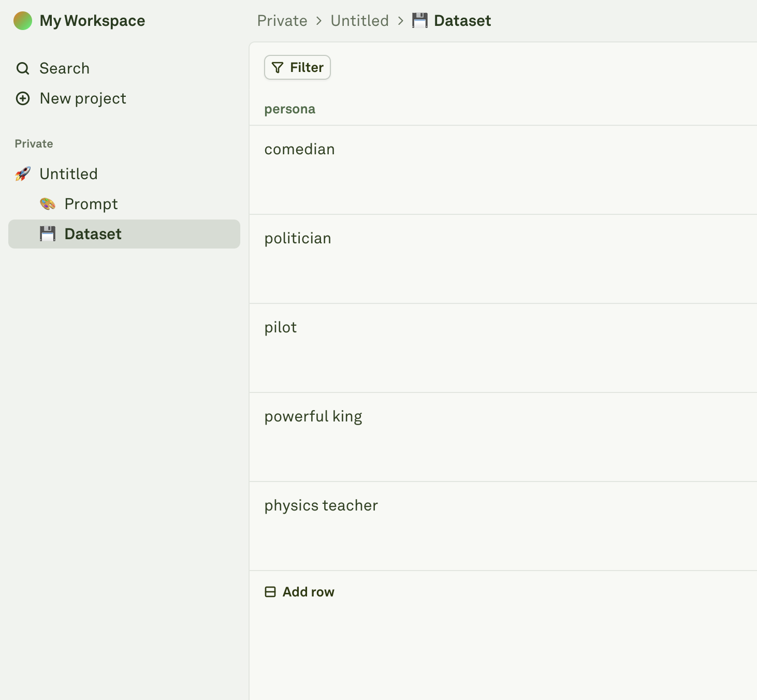
Task: Open the Filter button
Action: (x=297, y=67)
